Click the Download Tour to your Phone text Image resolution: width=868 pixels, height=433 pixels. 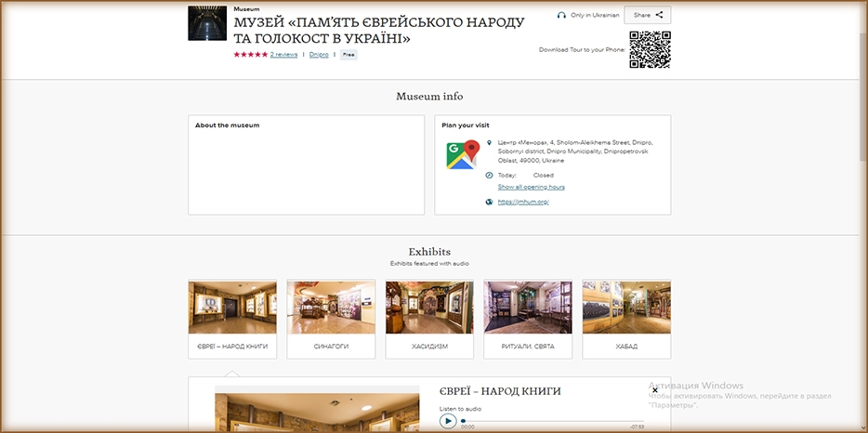coord(582,50)
